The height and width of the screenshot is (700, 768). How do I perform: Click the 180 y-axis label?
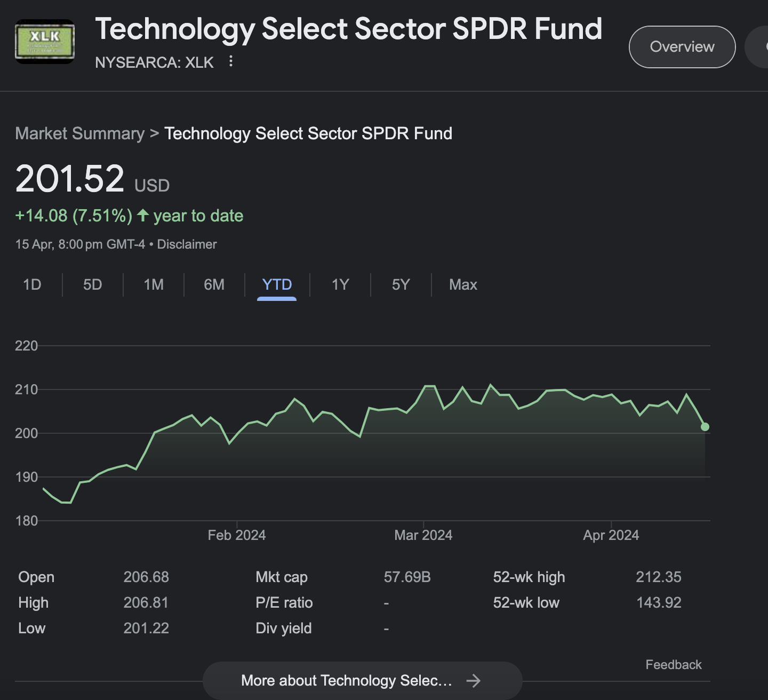27,521
